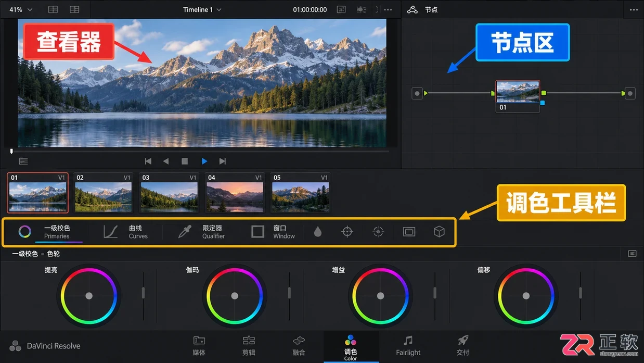Image resolution: width=644 pixels, height=363 pixels.
Task: Click the viewer timecode 01:00:00:00
Action: (x=310, y=9)
